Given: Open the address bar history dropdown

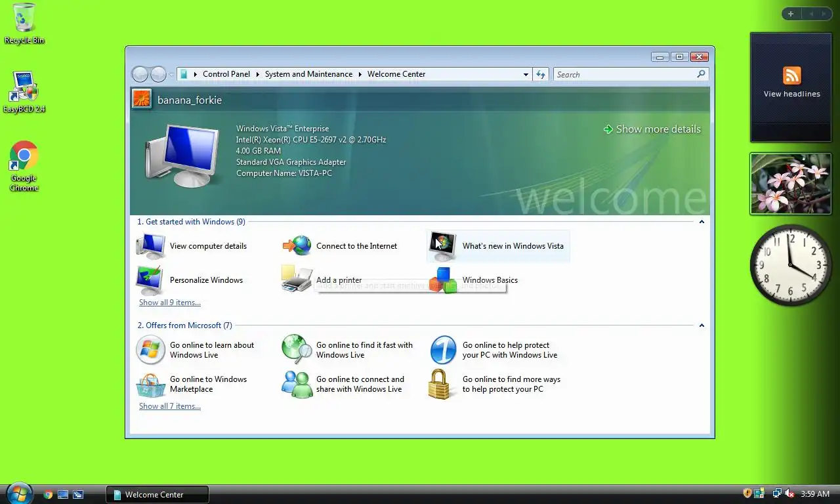Looking at the screenshot, I should click(x=526, y=74).
